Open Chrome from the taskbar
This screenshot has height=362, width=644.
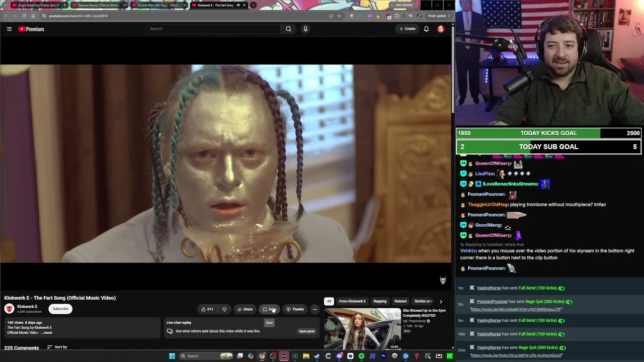tap(262, 356)
